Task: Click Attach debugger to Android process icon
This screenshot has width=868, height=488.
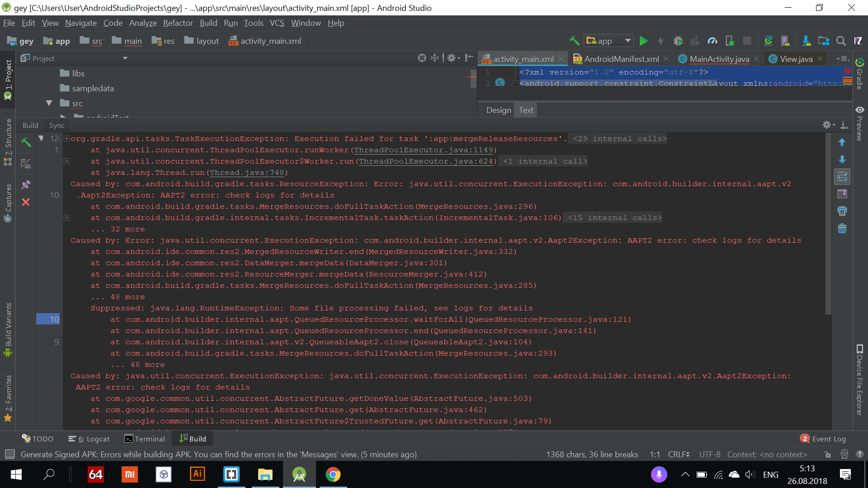Action: 730,41
